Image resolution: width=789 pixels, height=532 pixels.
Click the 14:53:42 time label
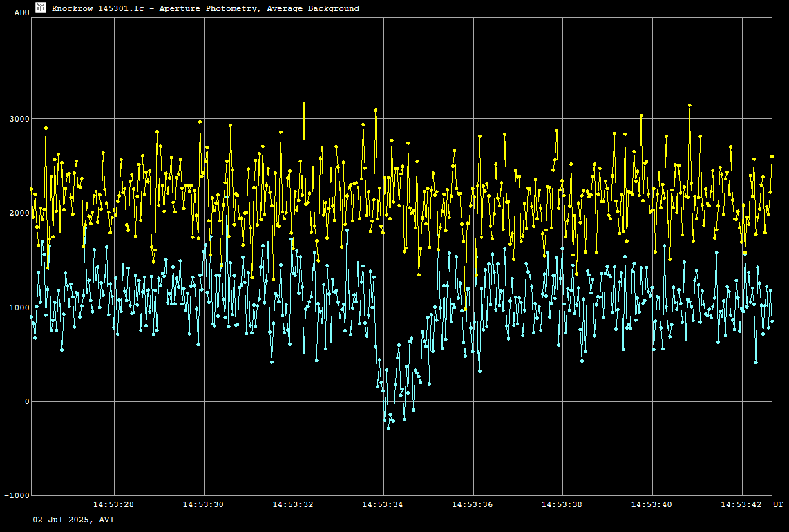pyautogui.click(x=741, y=504)
